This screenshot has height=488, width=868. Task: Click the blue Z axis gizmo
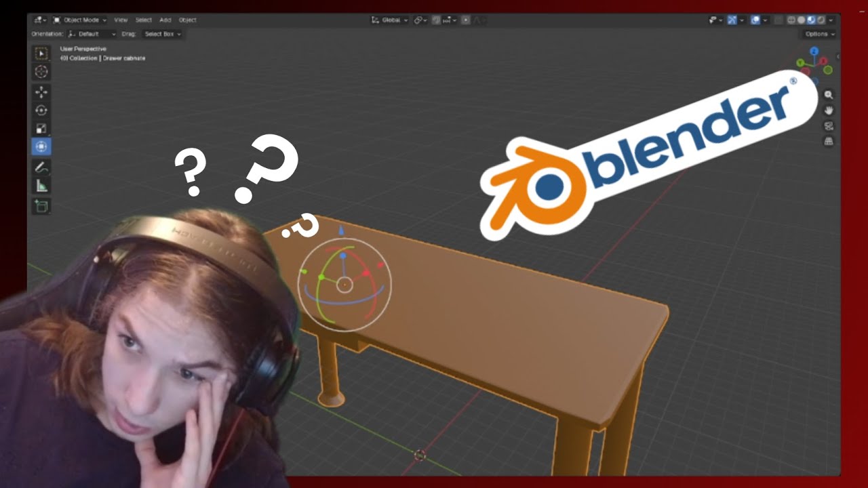pos(814,51)
